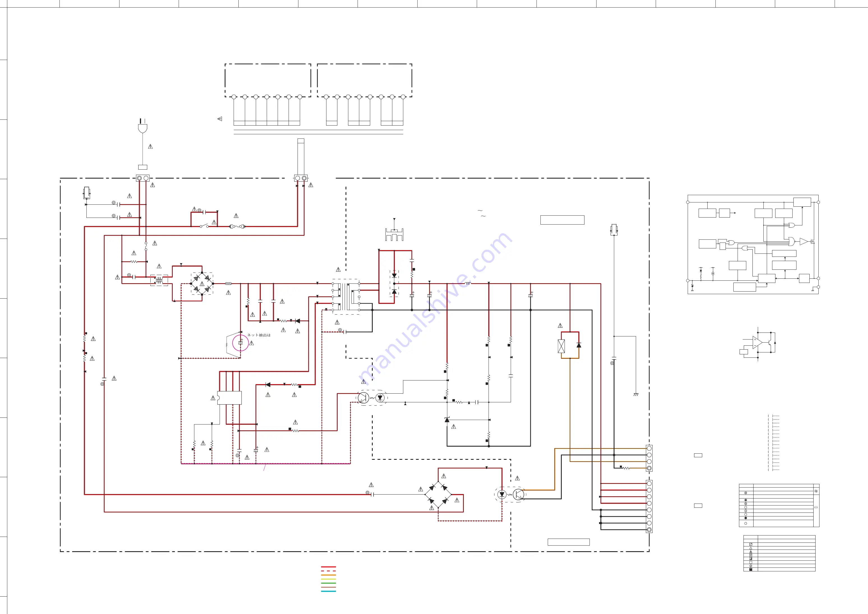Viewport: 868px width, 614px height.
Task: Click the electrolytic capacitor symbol in the legend table's right column
Action: 816,491
